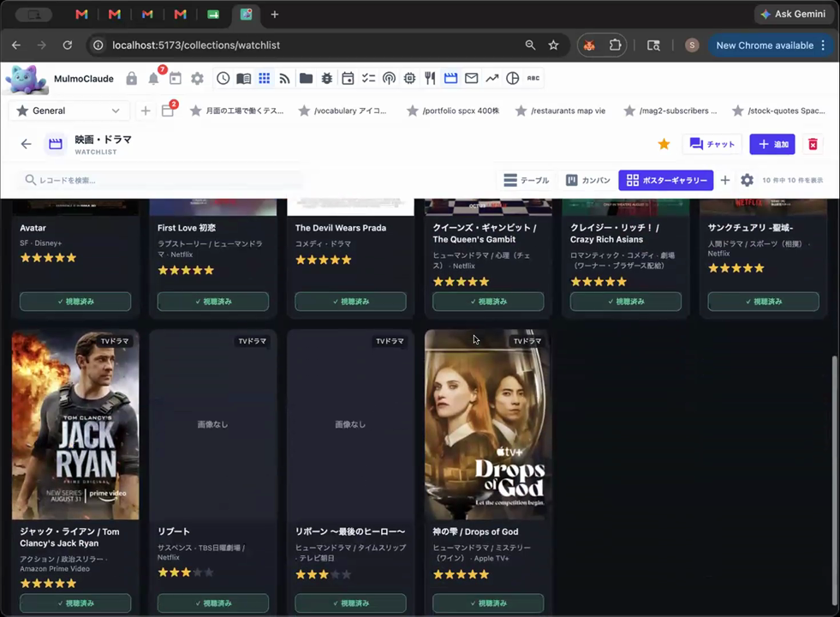Select ポスターギャラリー view
840x617 pixels.
(x=666, y=180)
